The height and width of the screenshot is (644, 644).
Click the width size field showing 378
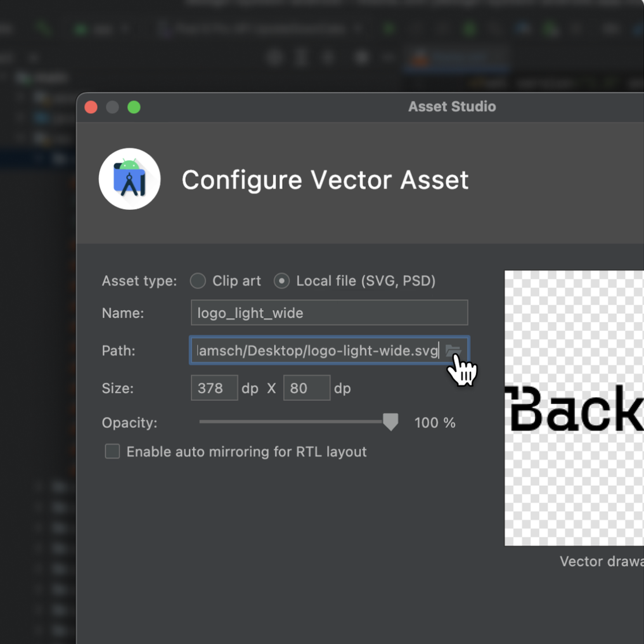[214, 388]
